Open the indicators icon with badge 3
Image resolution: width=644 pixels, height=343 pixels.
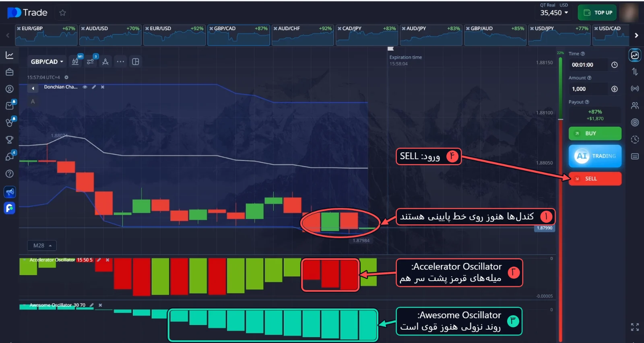pyautogui.click(x=90, y=62)
